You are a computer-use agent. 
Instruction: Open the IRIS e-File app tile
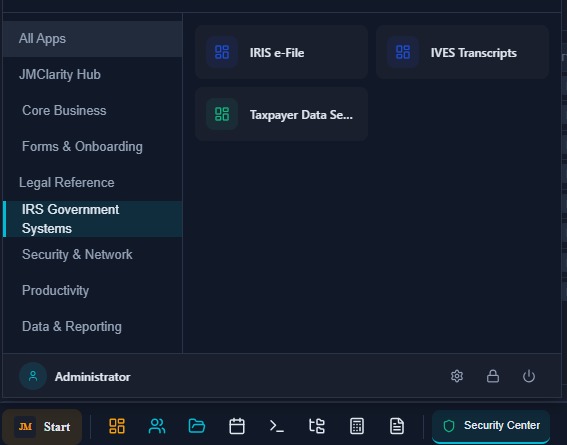click(x=281, y=52)
